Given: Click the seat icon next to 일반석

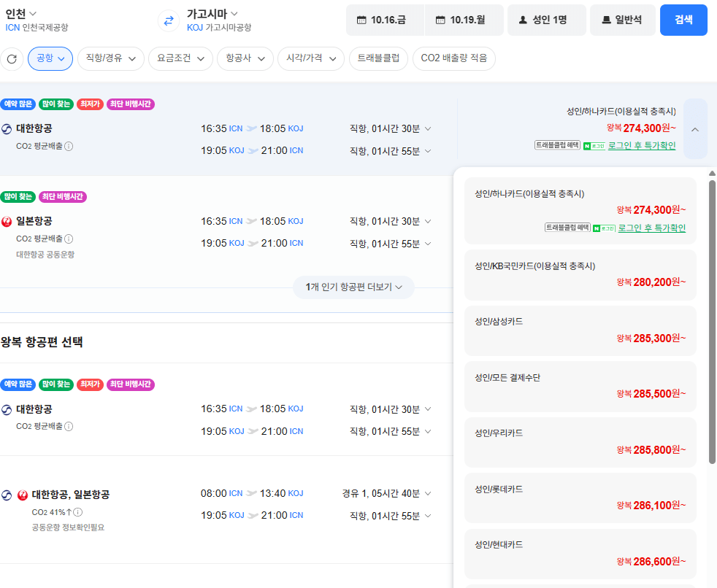Looking at the screenshot, I should (x=606, y=20).
